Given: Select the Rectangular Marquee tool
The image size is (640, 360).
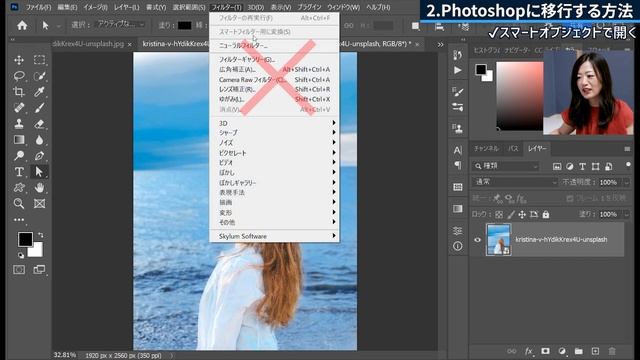Looking at the screenshot, I should coord(40,60).
